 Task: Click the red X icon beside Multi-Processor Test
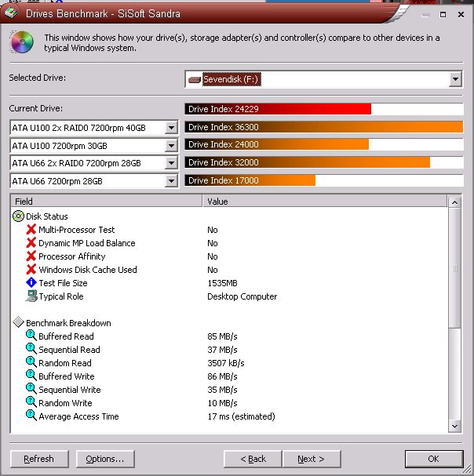(x=31, y=230)
